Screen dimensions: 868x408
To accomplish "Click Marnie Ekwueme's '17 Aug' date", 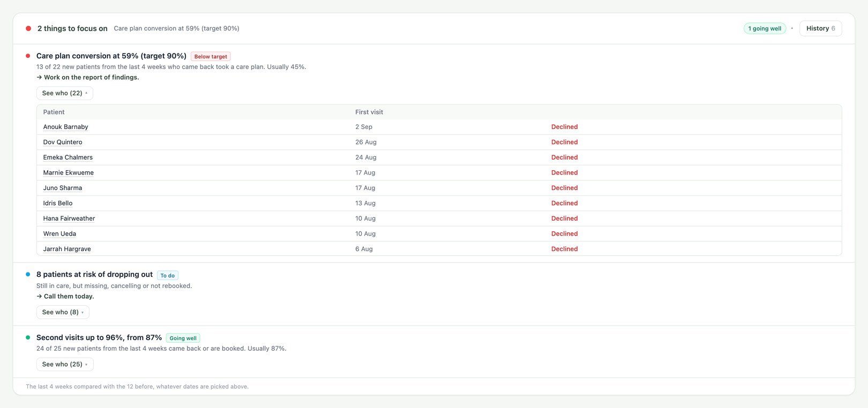I will pyautogui.click(x=365, y=172).
